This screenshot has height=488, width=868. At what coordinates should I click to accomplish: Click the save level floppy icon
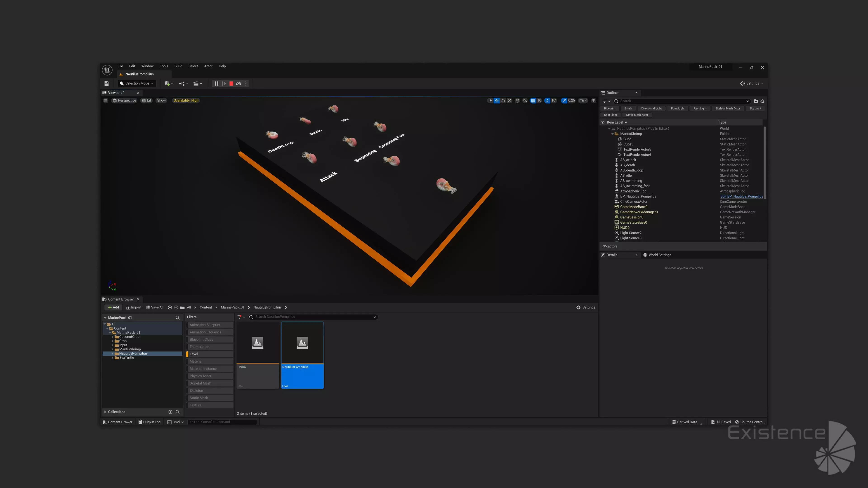(x=107, y=84)
